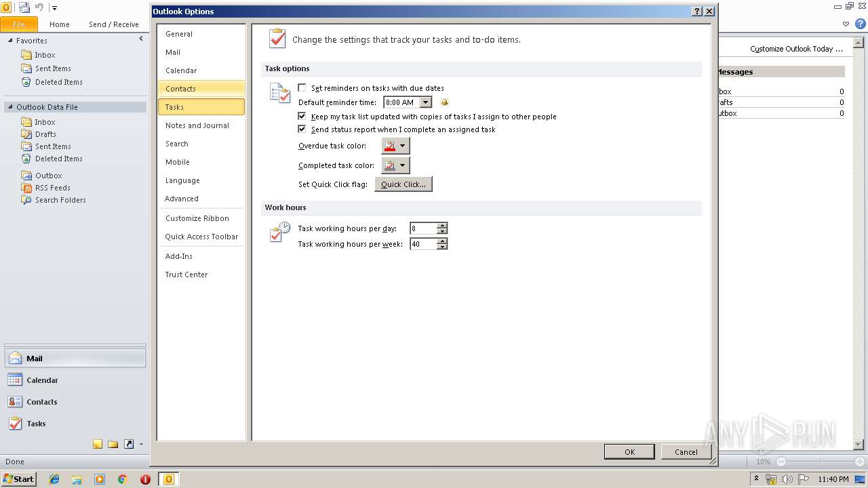Uncheck Send status report on completed task
868x488 pixels.
click(302, 129)
